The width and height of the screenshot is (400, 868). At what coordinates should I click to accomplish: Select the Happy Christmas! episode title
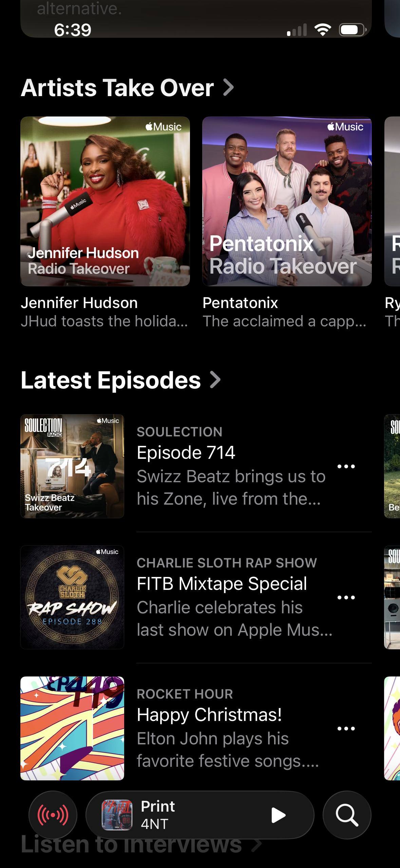pos(209,715)
